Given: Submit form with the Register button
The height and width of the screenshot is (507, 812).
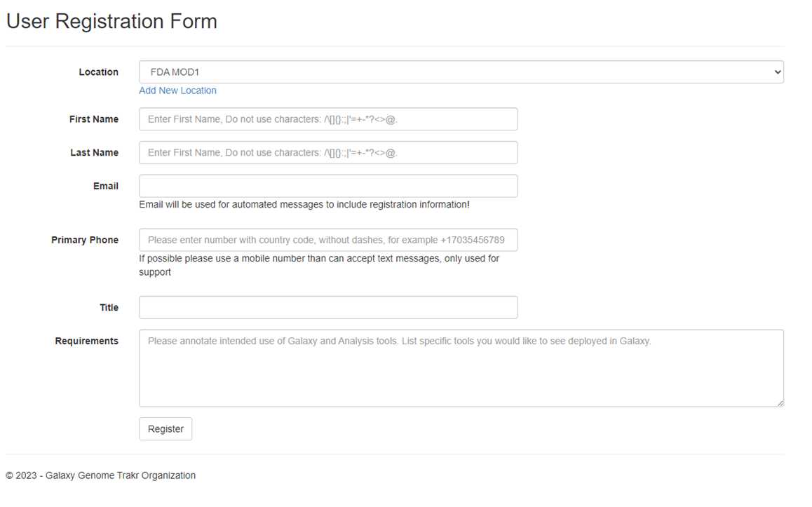Looking at the screenshot, I should coord(165,428).
